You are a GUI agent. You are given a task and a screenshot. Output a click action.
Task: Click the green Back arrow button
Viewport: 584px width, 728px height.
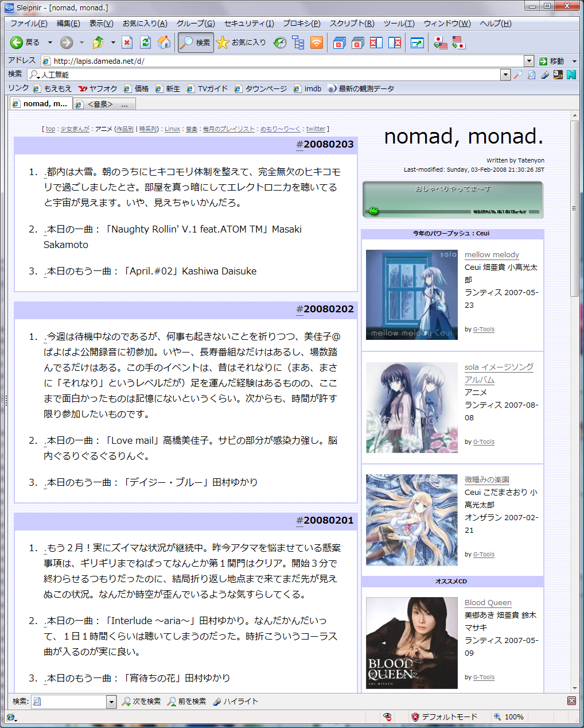[17, 42]
